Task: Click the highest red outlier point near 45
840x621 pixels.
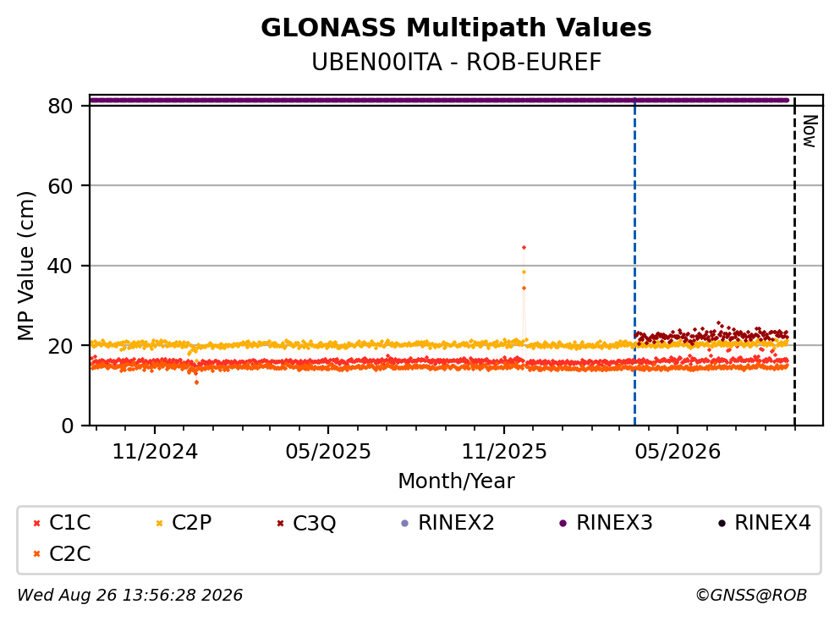Action: (524, 248)
